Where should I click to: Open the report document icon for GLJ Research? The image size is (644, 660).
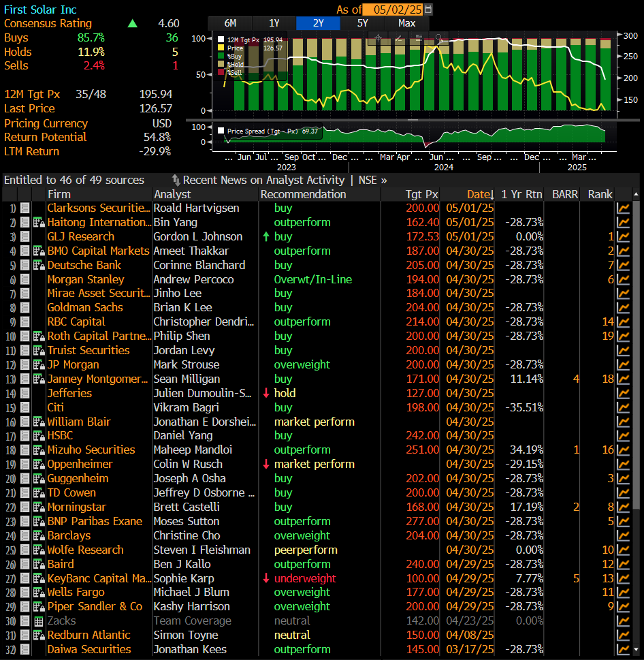25,236
